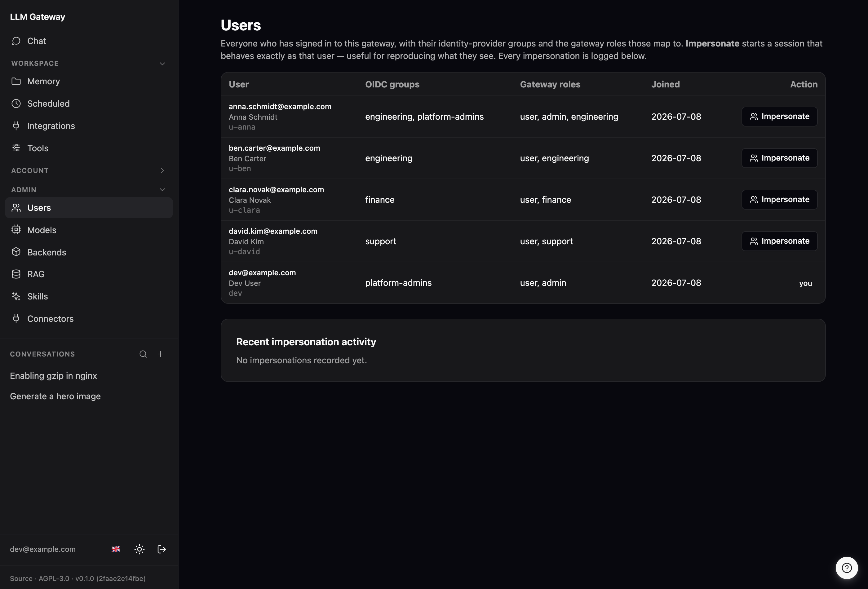Open the Scheduled menu item
The height and width of the screenshot is (589, 868).
pos(89,104)
